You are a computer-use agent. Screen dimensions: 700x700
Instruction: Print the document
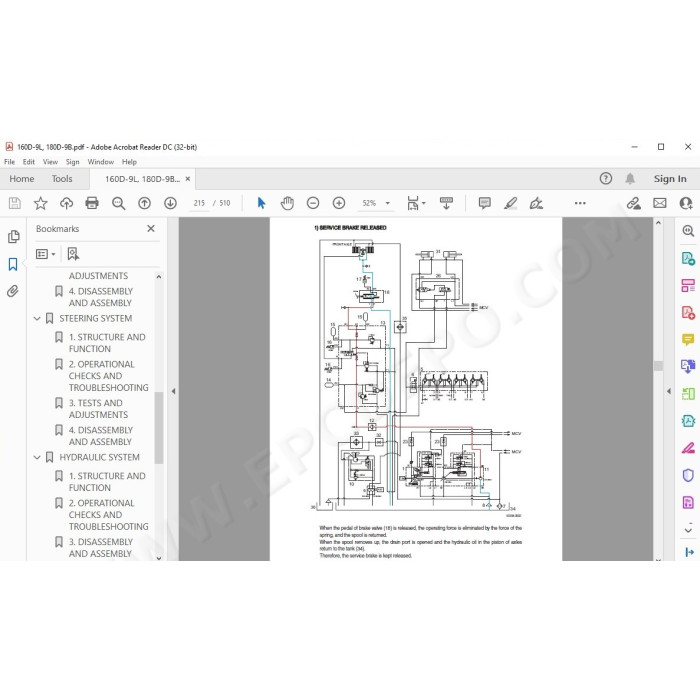tap(92, 203)
